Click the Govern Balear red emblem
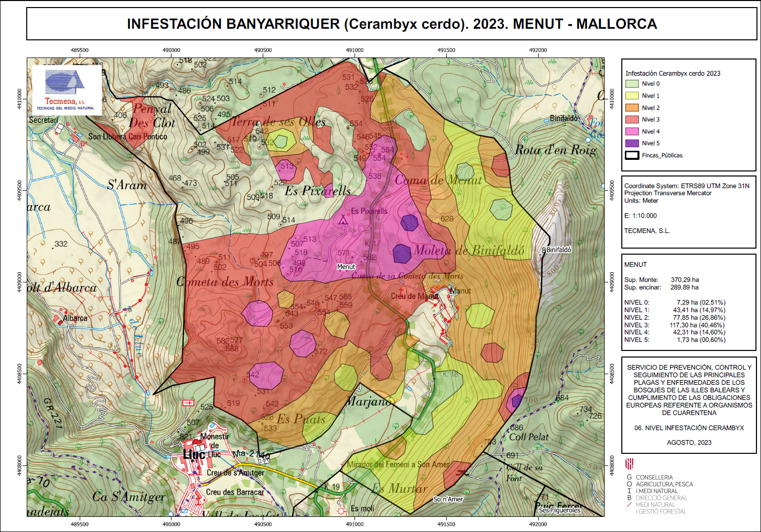The width and height of the screenshot is (761, 532). pyautogui.click(x=629, y=463)
